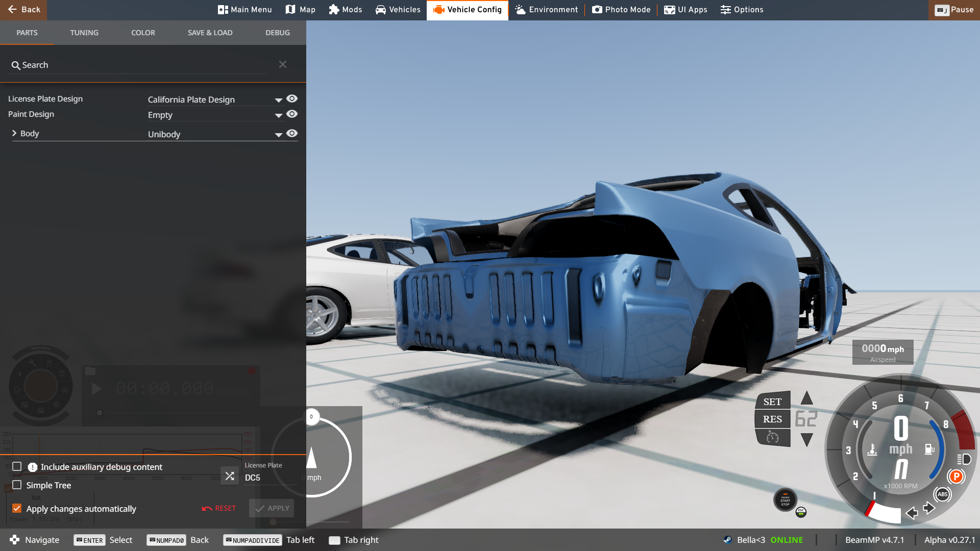This screenshot has width=980, height=551.
Task: Open the Mods menu
Action: click(346, 10)
